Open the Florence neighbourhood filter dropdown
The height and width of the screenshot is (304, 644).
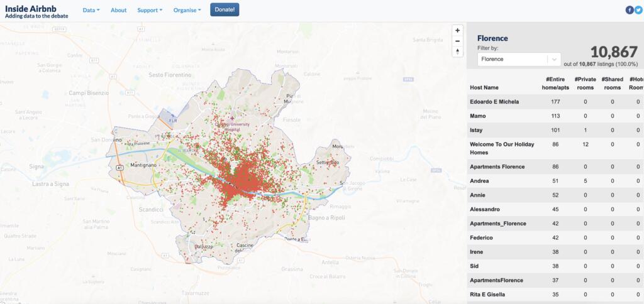point(518,59)
